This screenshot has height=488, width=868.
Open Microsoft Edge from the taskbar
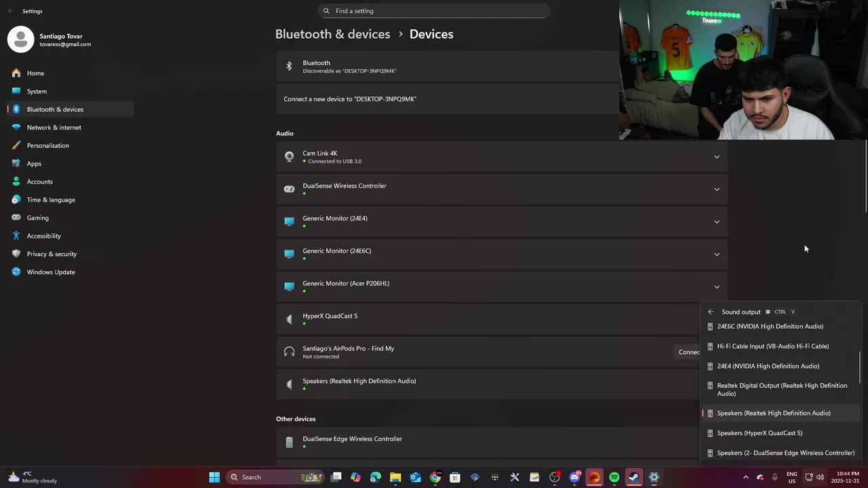click(376, 477)
